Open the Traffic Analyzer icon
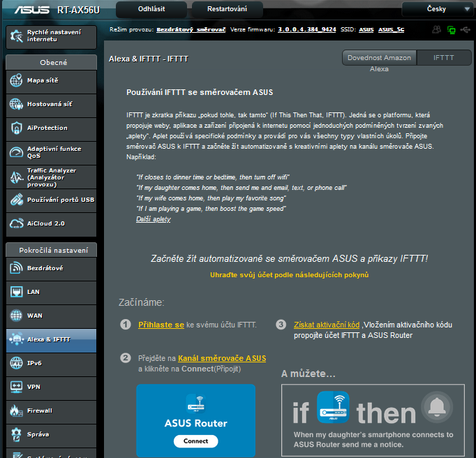The image size is (476, 458). pos(17,176)
